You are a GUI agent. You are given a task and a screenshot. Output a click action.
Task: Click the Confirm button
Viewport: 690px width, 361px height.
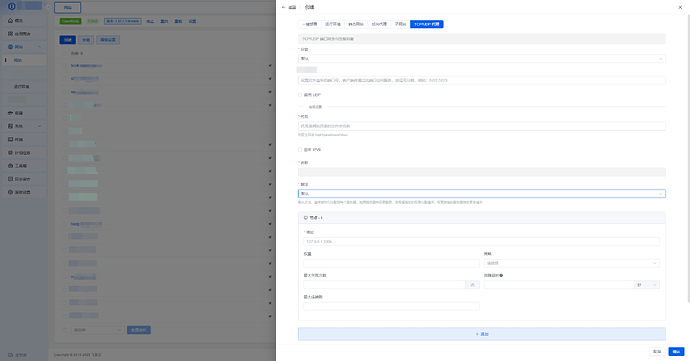[676, 351]
